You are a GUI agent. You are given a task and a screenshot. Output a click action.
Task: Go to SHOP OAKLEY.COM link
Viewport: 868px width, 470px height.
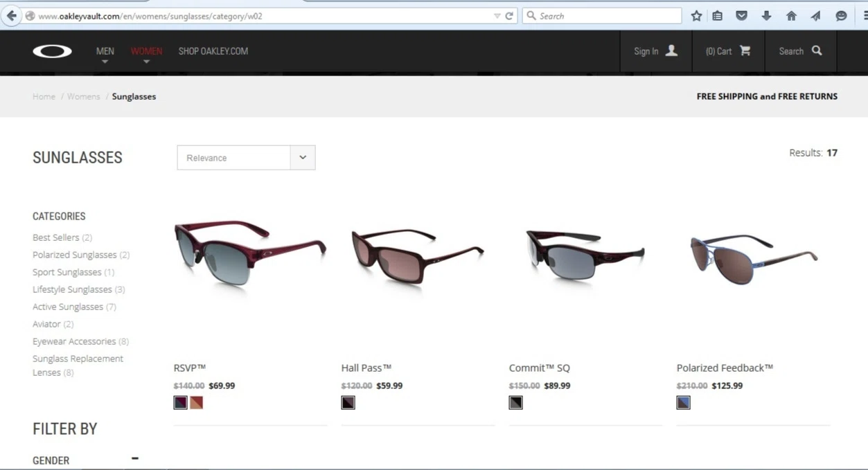[213, 51]
